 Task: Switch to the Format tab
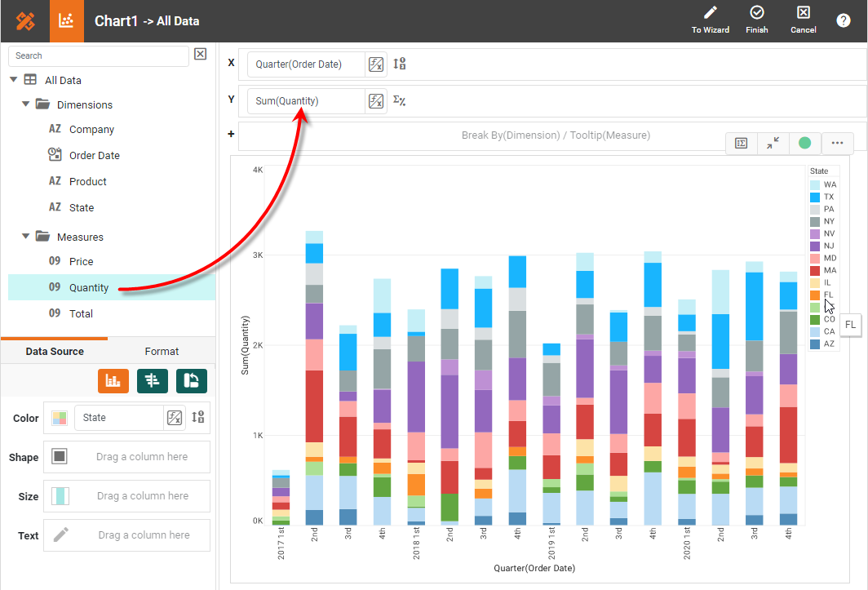(x=162, y=351)
